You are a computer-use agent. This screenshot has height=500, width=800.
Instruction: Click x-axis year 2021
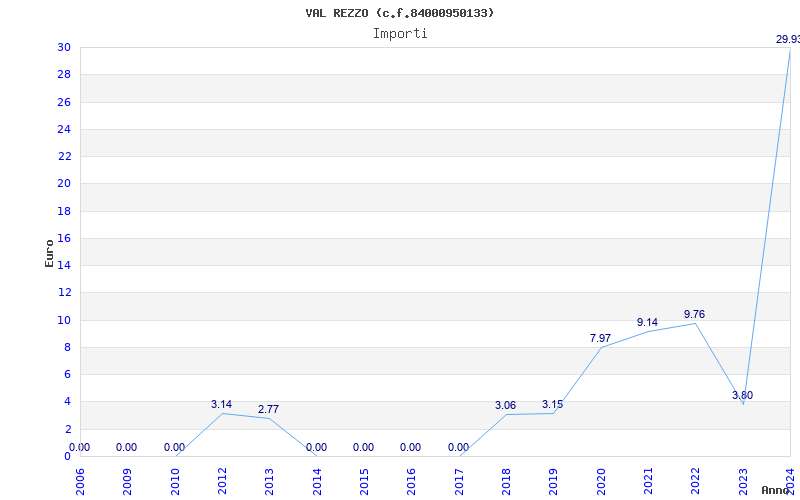[648, 482]
